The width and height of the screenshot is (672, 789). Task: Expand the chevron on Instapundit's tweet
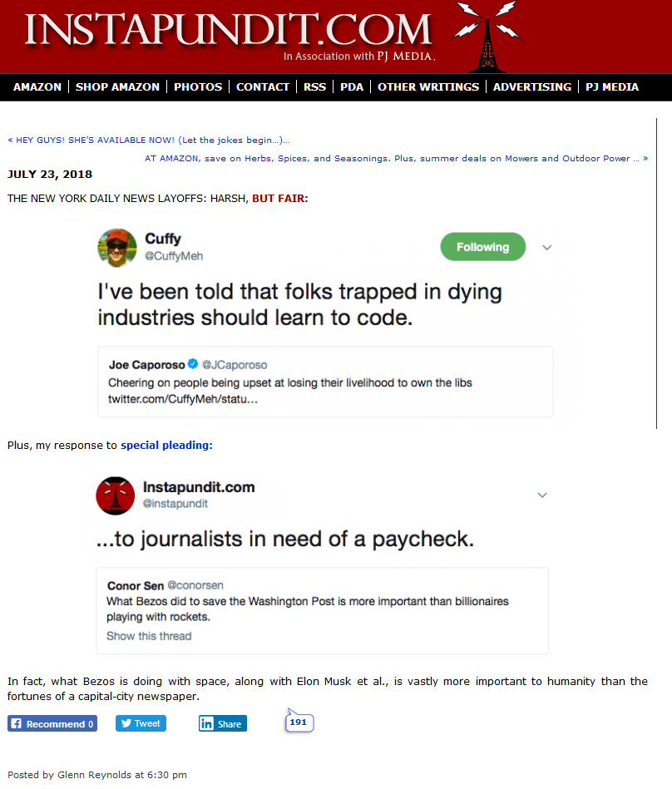(542, 496)
